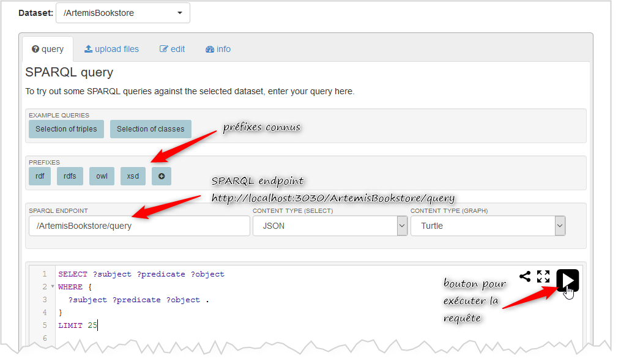The height and width of the screenshot is (364, 621).
Task: Expand Content Type (Select) JSON dropdown
Action: 330,226
